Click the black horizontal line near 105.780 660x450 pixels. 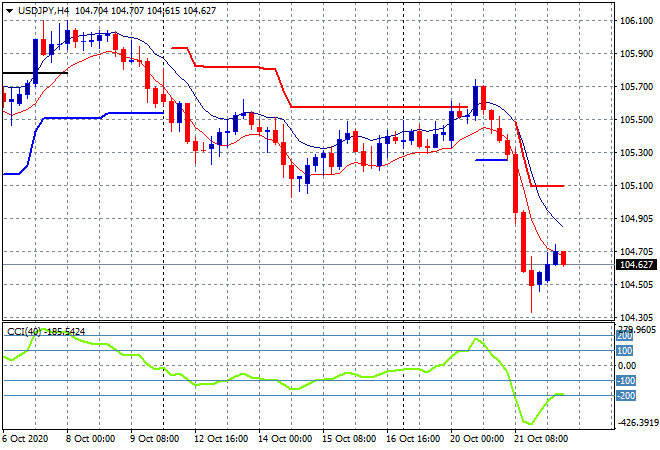point(35,73)
